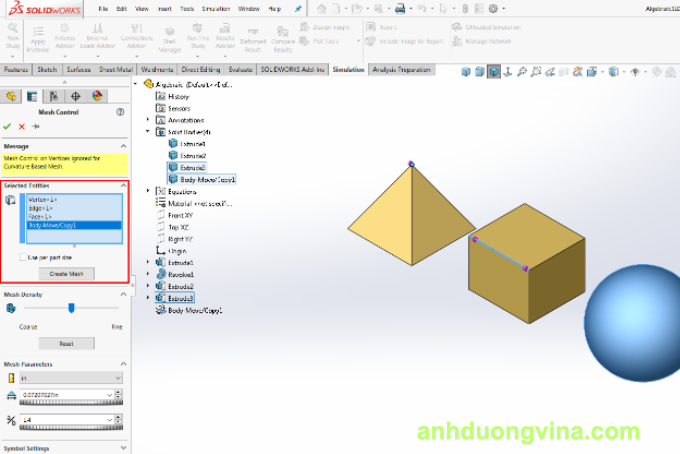Expand the Annotations tree node

point(149,120)
